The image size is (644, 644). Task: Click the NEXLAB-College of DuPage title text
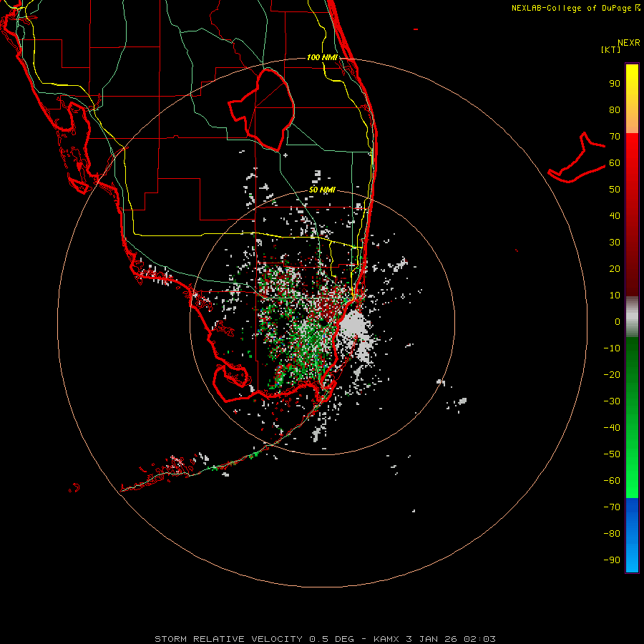click(575, 8)
